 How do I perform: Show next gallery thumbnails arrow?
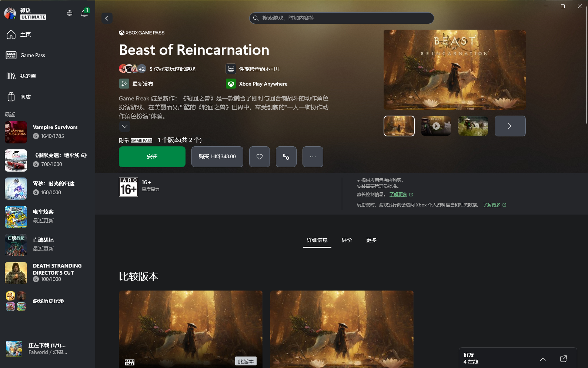pyautogui.click(x=510, y=126)
